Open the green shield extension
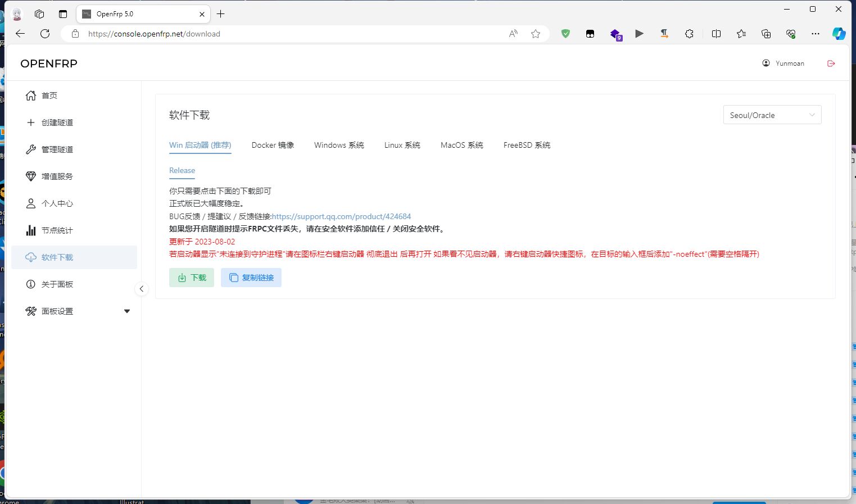This screenshot has width=856, height=504. (x=566, y=34)
